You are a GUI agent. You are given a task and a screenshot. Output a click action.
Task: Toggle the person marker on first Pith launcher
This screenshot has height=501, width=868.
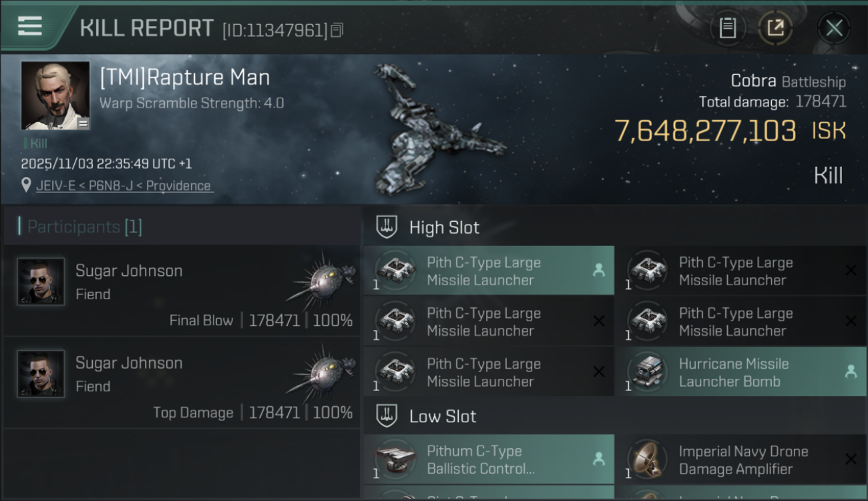coord(599,271)
